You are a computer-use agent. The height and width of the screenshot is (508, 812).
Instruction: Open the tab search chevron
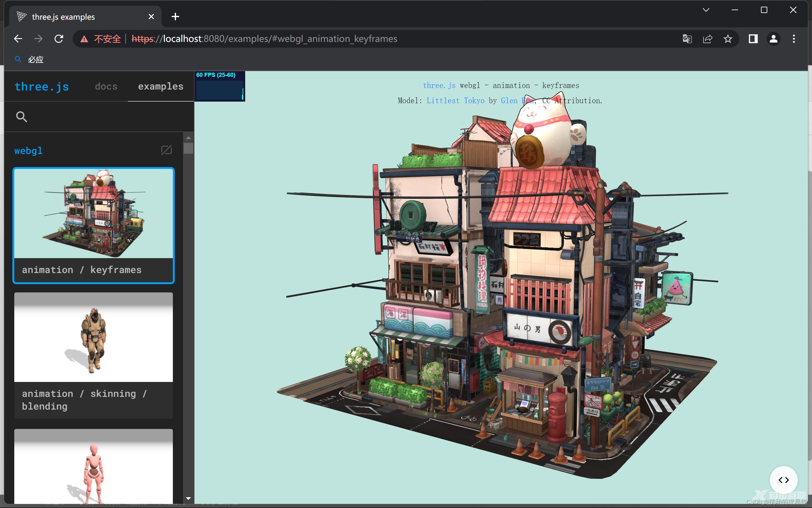pos(706,10)
